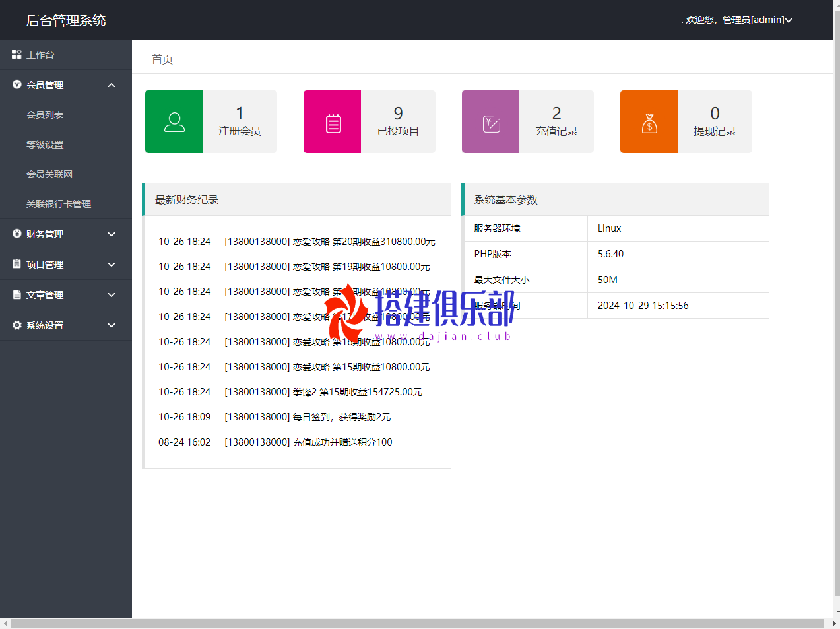Click the 最新财务纪录 panel header
The height and width of the screenshot is (629, 840).
[x=297, y=199]
